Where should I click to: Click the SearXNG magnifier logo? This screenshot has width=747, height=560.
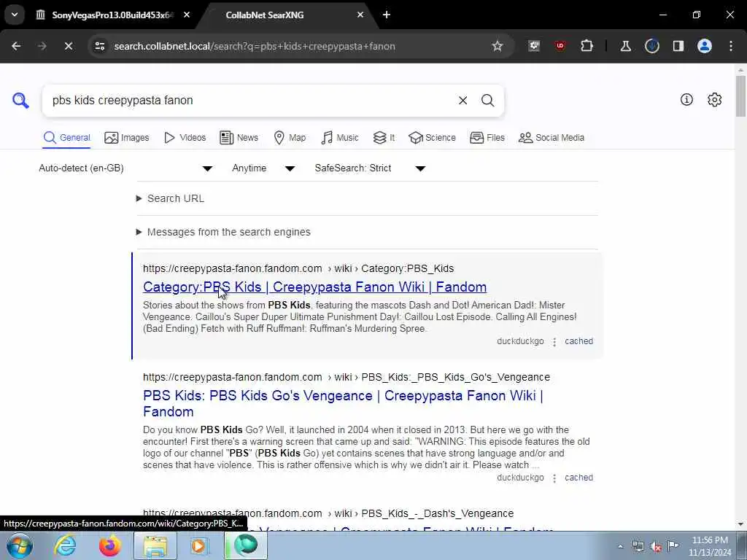pos(20,101)
